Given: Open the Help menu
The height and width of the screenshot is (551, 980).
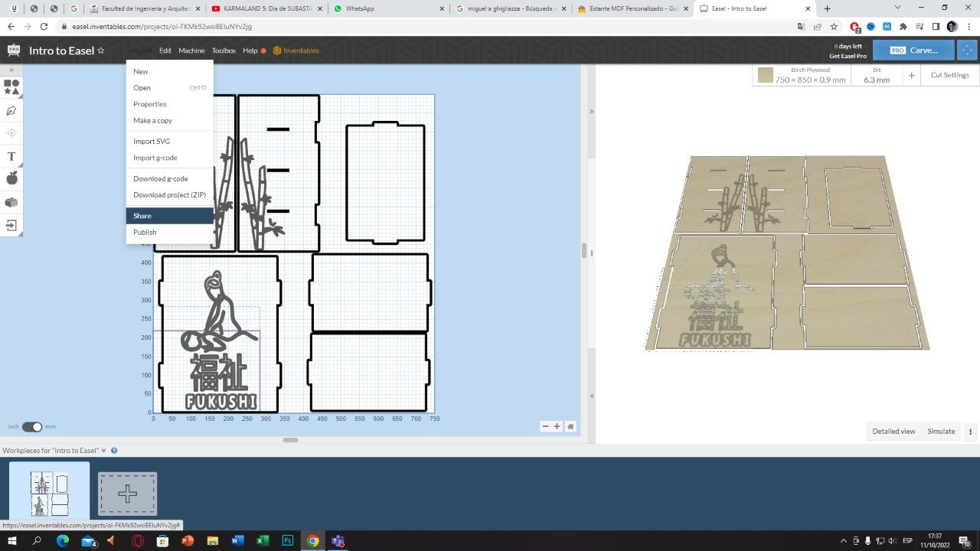Looking at the screenshot, I should (x=250, y=51).
